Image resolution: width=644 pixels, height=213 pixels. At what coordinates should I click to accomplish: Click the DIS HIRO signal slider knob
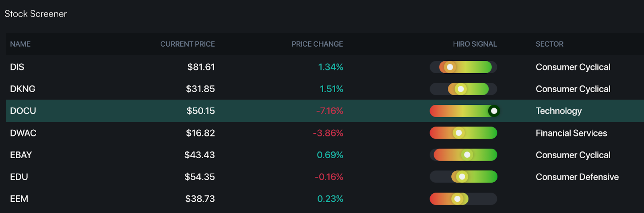[x=450, y=67]
